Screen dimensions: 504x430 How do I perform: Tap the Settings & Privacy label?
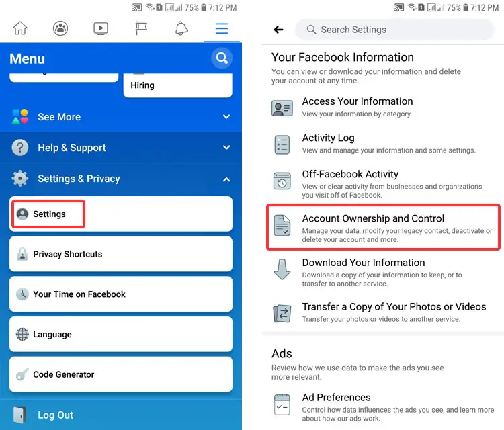[79, 179]
